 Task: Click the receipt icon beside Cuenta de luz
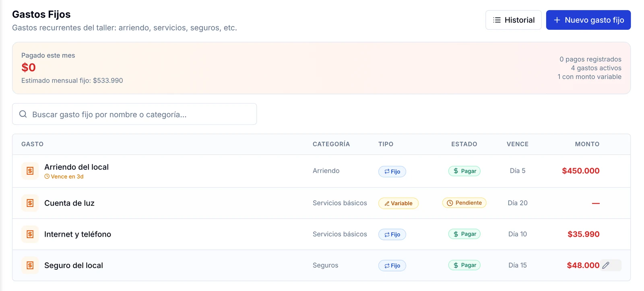(30, 203)
